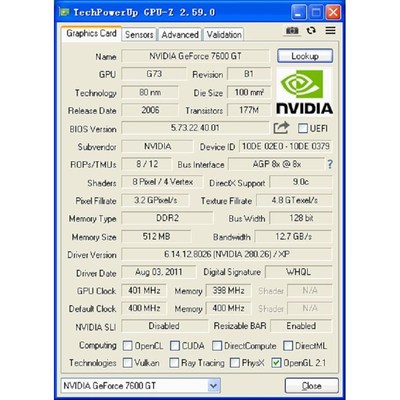Click the Bandwidth value 12.7 GB/s

[x=293, y=237]
